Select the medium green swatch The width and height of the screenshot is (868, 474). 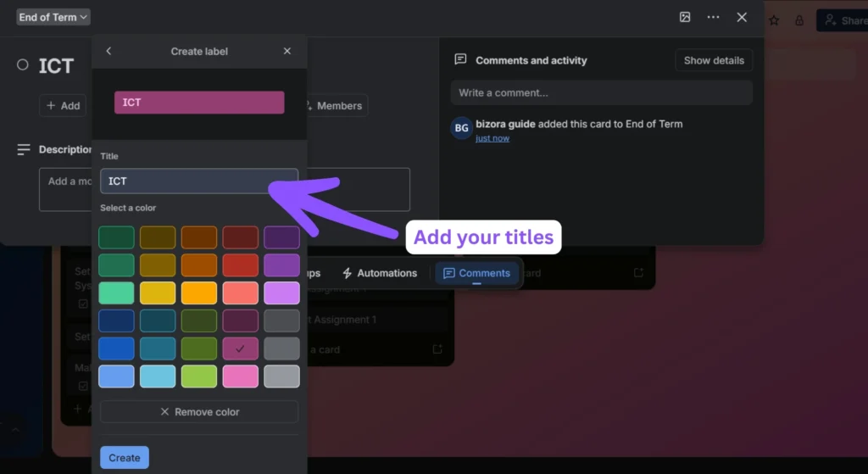(116, 265)
